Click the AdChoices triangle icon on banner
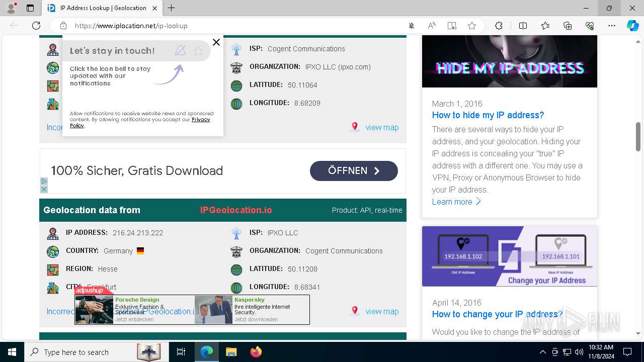Image resolution: width=644 pixels, height=362 pixels. 44,182
